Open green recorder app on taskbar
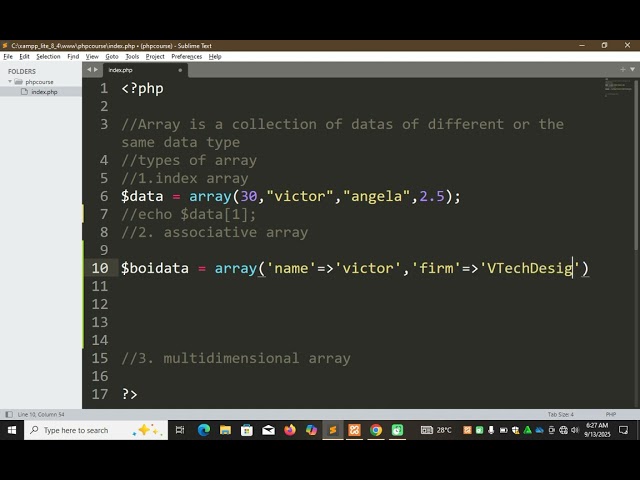This screenshot has width=640, height=480. (397, 430)
